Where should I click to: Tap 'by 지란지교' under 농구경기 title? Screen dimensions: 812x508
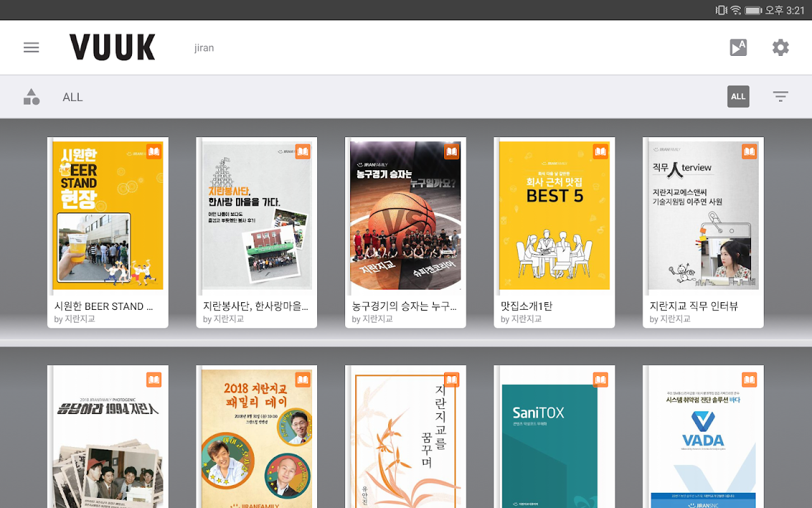[x=372, y=319]
